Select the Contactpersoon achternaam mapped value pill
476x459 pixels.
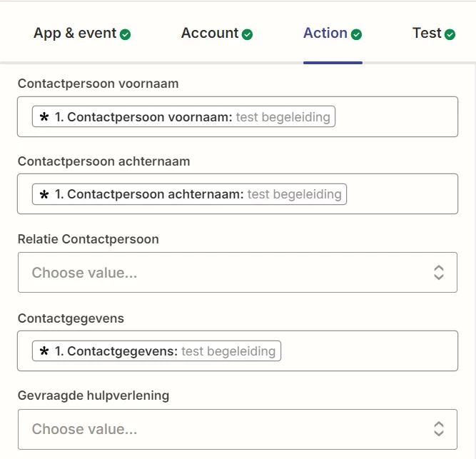[190, 194]
